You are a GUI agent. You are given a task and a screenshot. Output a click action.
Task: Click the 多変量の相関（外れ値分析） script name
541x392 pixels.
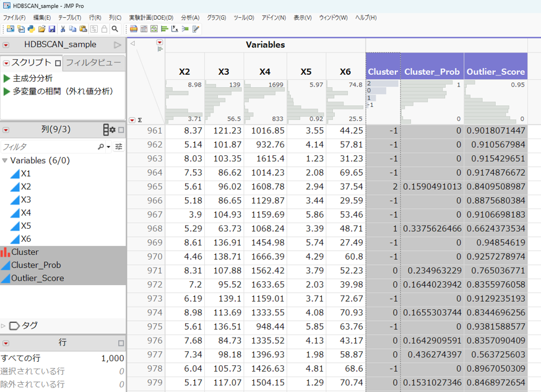[x=63, y=92]
